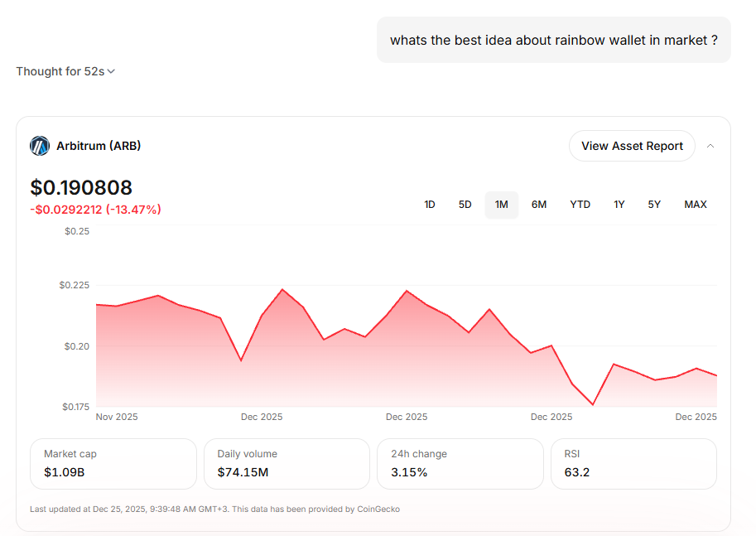Click the $0.225 y-axis label
Screen dimensions: 756x536
point(75,285)
